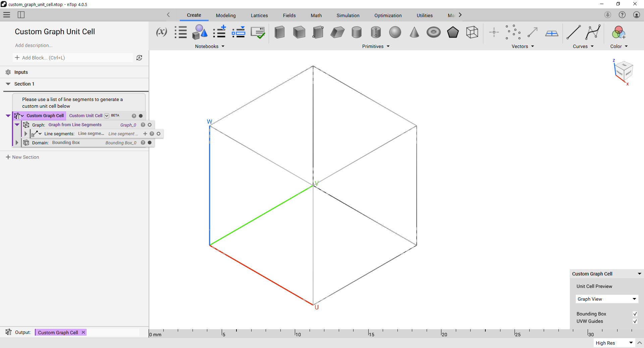
Task: Choose the Line curve tool
Action: [x=573, y=32]
